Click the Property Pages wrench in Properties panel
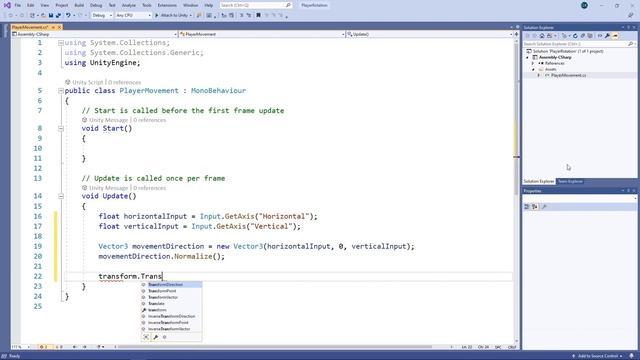This screenshot has height=360, width=640. pyautogui.click(x=544, y=207)
